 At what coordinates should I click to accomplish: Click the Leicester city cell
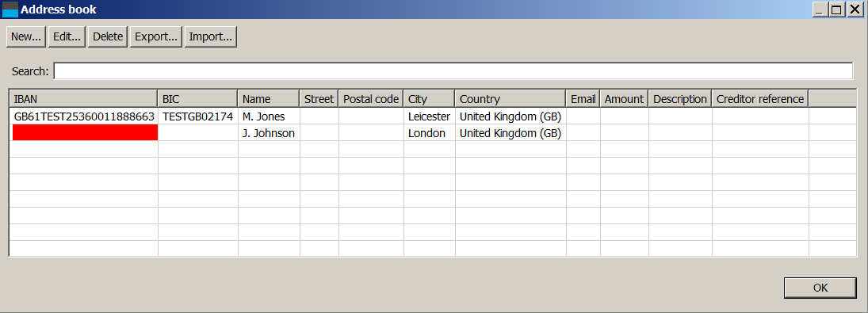tap(429, 116)
